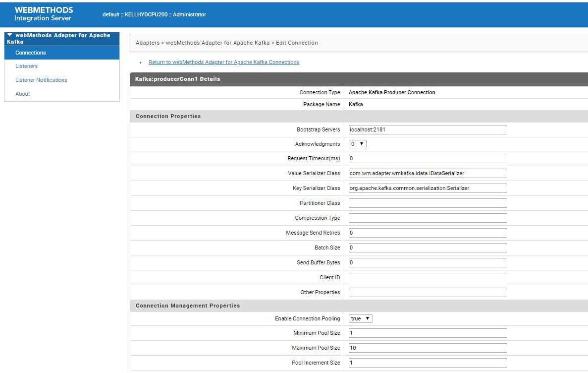The width and height of the screenshot is (588, 373).
Task: Click the Edit Connection breadcrumb text
Action: point(297,43)
